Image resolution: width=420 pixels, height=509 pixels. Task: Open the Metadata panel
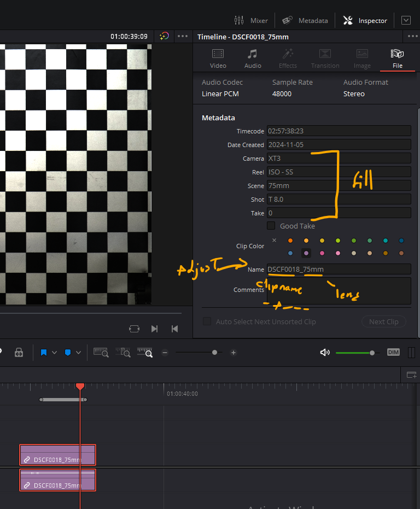click(x=305, y=20)
